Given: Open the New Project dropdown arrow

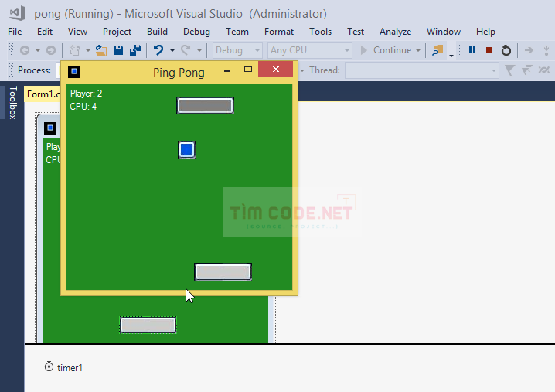Looking at the screenshot, I should tap(88, 50).
